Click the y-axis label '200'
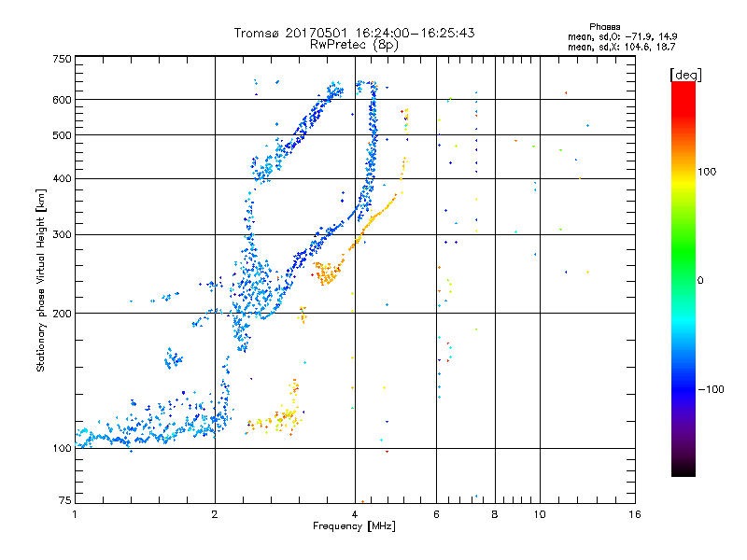This screenshot has width=747, height=560. 62,314
